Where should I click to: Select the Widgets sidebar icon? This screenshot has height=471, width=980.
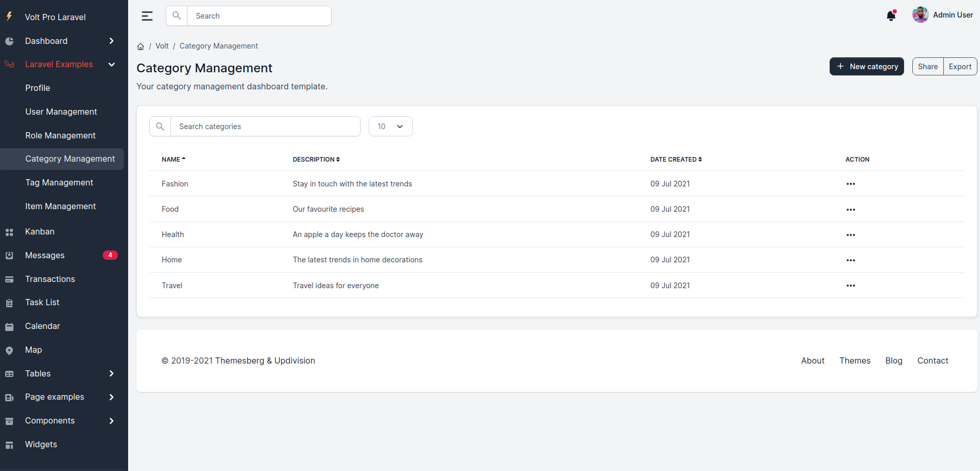10,444
